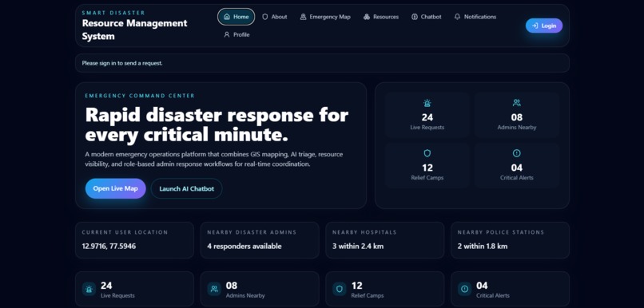Click shield icon in bottom Relief Camps card
Image resolution: width=644 pixels, height=308 pixels.
340,289
